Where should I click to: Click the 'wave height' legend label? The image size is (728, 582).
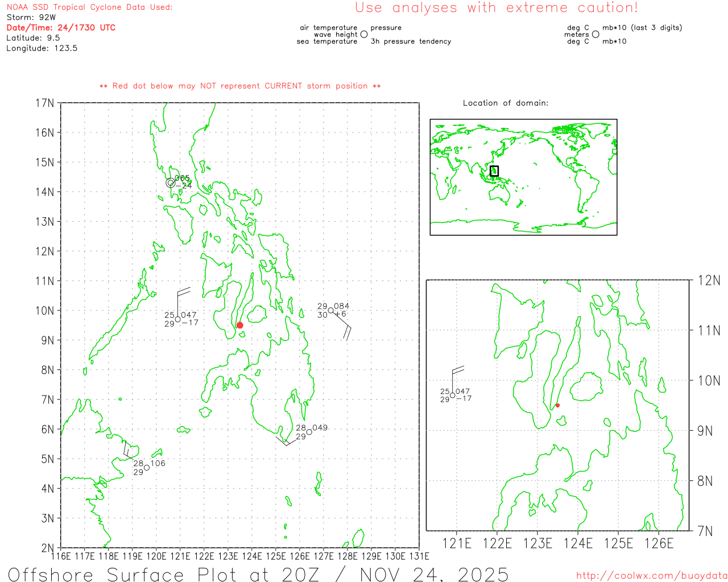[x=336, y=35]
